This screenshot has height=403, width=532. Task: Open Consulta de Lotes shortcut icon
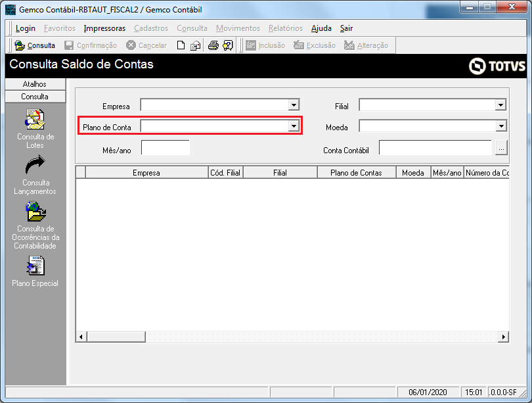click(35, 119)
